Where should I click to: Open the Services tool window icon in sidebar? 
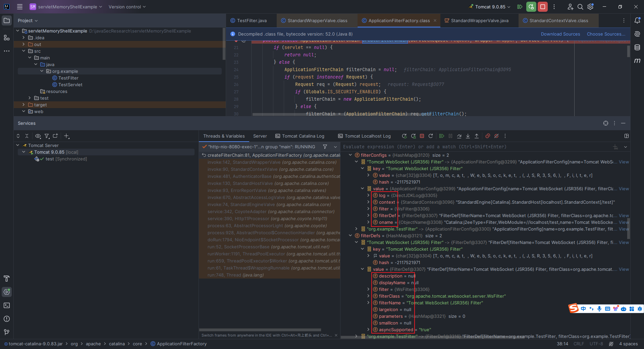tap(7, 292)
